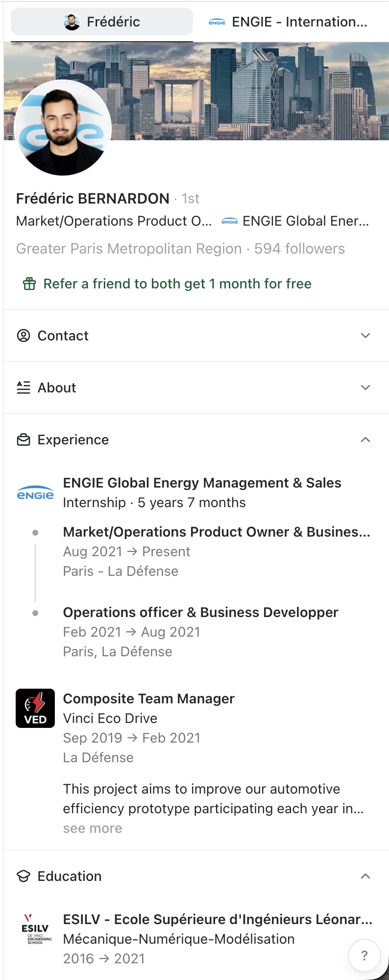
Task: Click the ENGIE company logo in Experience
Action: [x=35, y=493]
